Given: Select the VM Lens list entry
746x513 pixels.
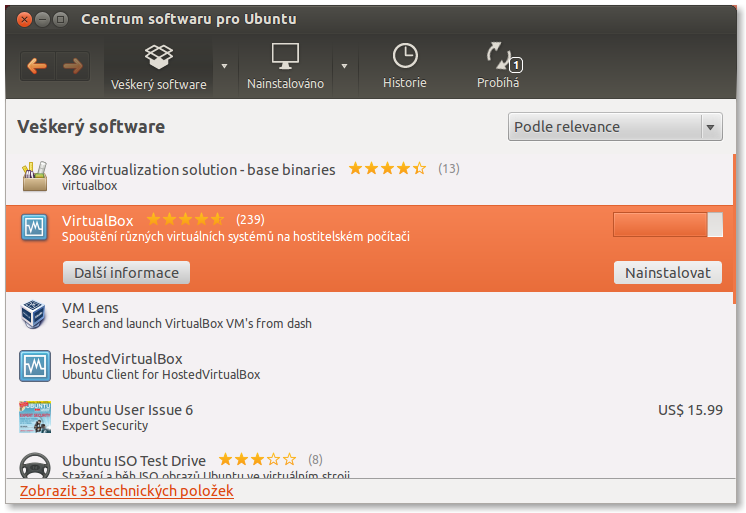Looking at the screenshot, I should point(369,316).
